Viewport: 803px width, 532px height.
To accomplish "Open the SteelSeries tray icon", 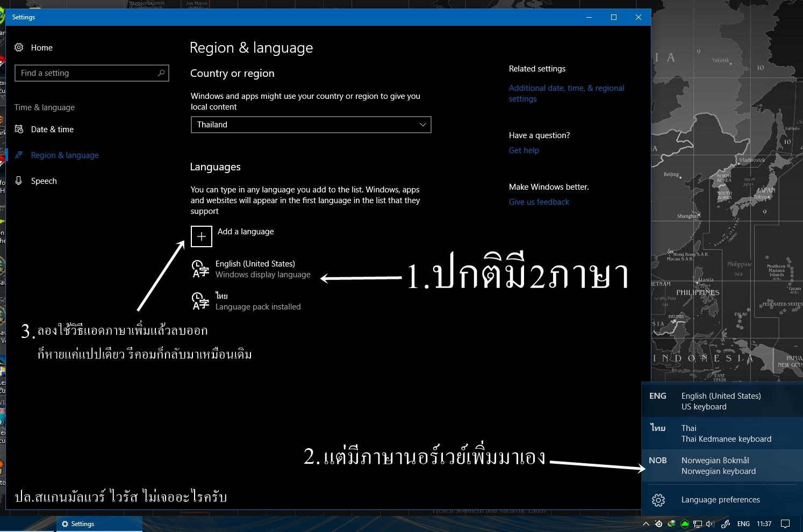I will pyautogui.click(x=658, y=524).
